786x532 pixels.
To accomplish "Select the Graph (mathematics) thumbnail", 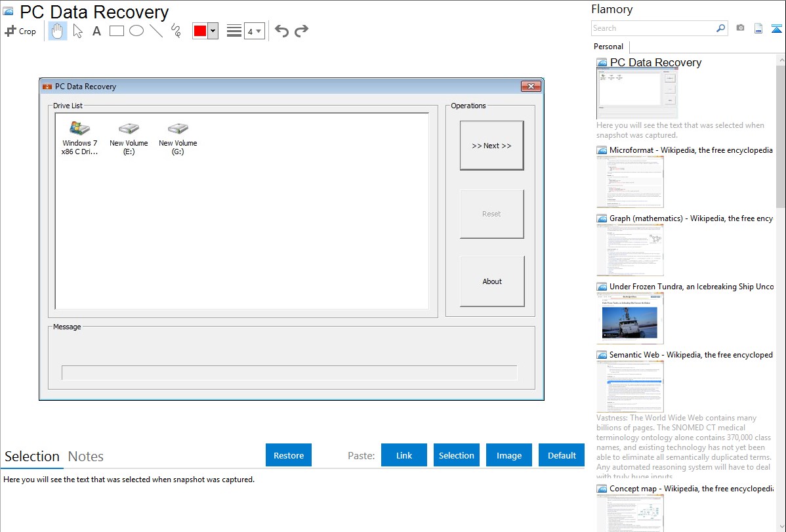I will click(x=630, y=250).
